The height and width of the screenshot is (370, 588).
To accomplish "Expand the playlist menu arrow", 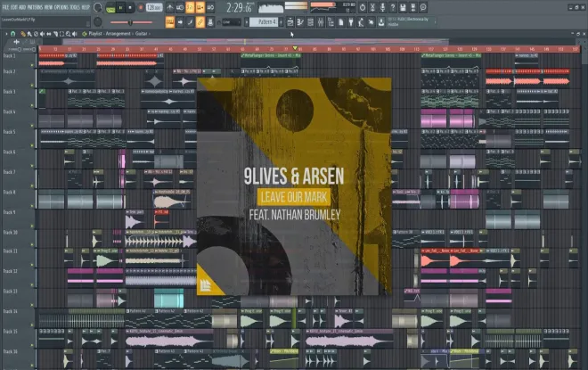I will pos(7,33).
